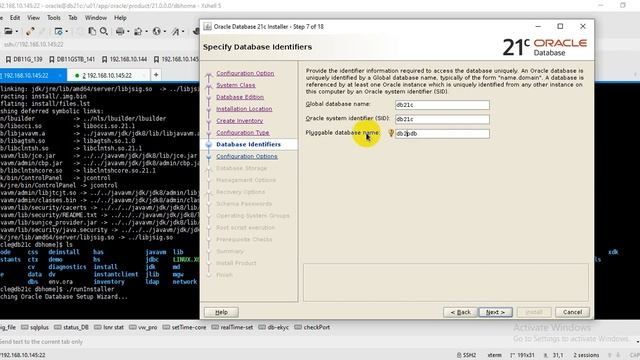
Task: Click the Xshell globe encoding icon
Action: pos(156,31)
